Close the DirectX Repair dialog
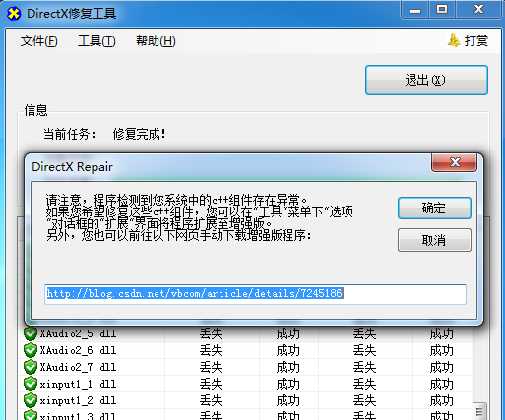This screenshot has height=420, width=505. (x=455, y=162)
